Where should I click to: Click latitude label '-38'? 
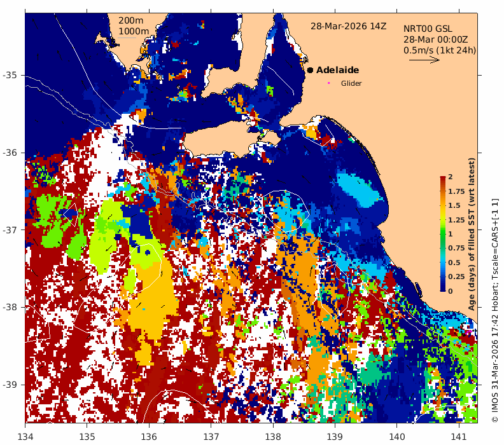click(10, 307)
